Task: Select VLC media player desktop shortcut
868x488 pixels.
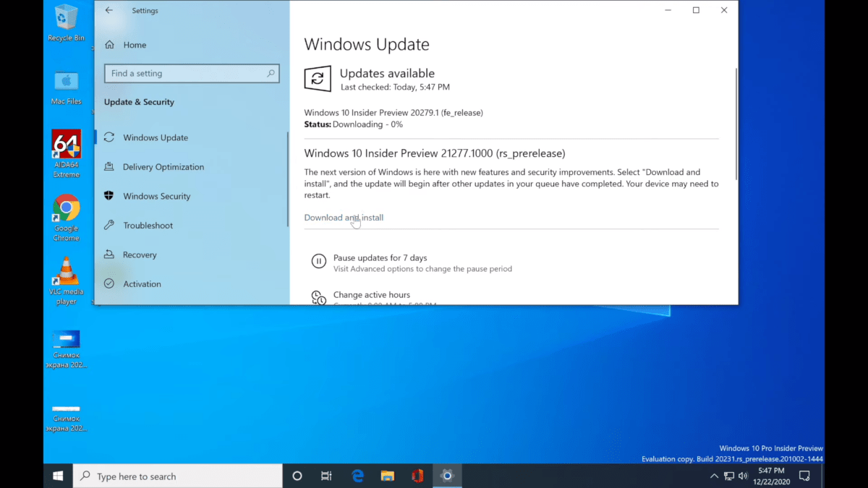Action: (x=66, y=281)
